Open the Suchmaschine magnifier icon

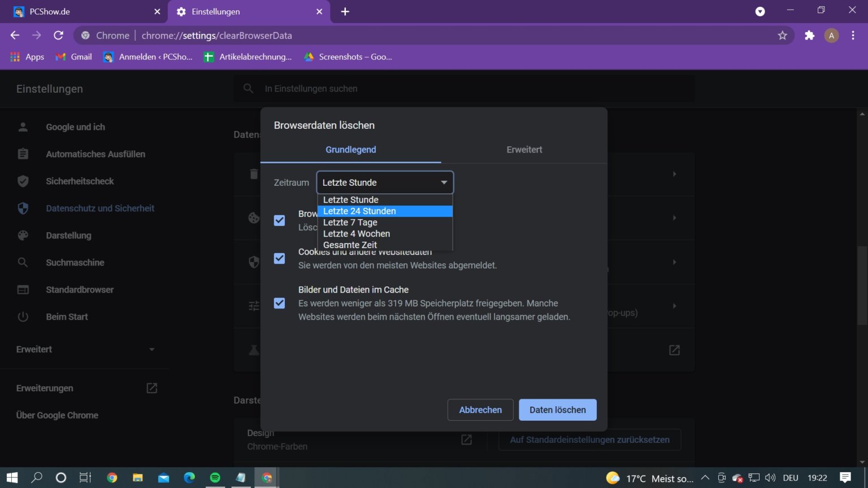click(x=23, y=262)
